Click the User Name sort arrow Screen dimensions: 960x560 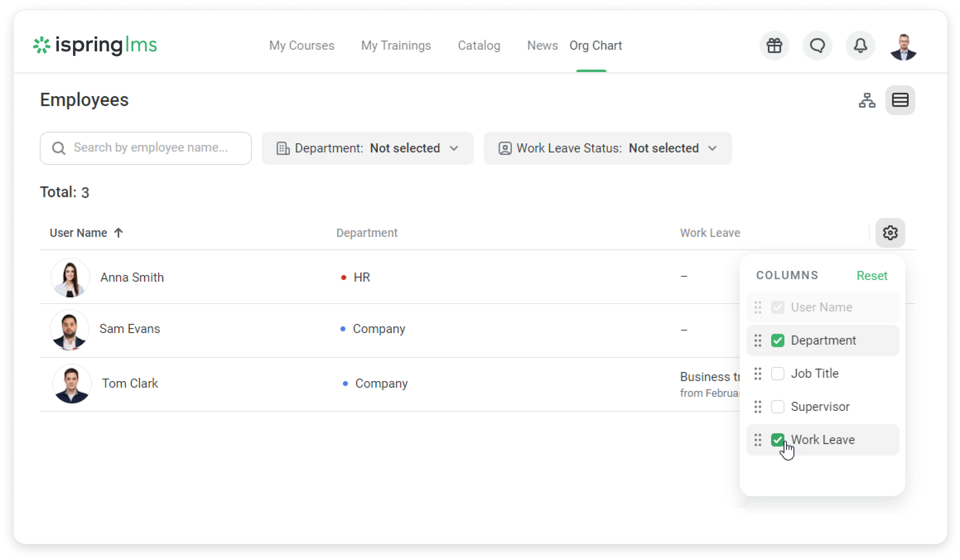pos(118,233)
